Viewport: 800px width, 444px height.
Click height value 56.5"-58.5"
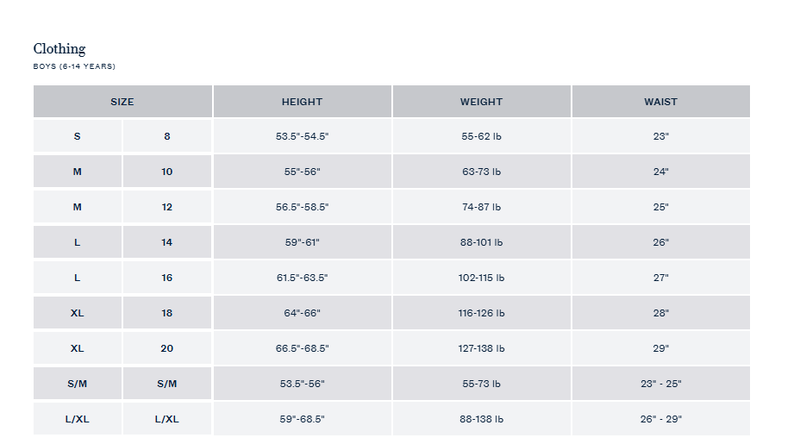click(301, 207)
